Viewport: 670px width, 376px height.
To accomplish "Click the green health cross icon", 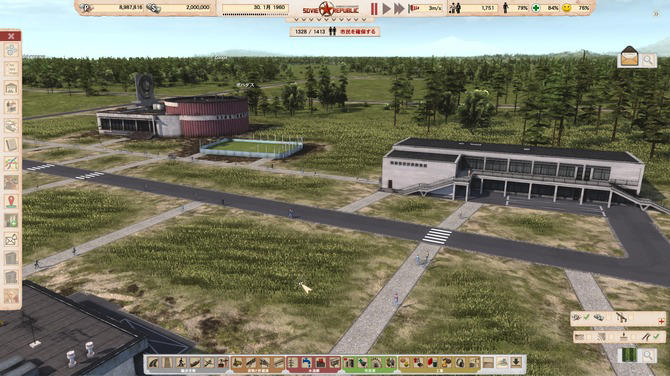I will point(536,8).
